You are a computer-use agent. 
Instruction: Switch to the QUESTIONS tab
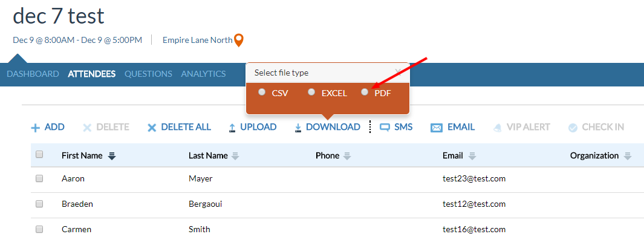pos(148,74)
